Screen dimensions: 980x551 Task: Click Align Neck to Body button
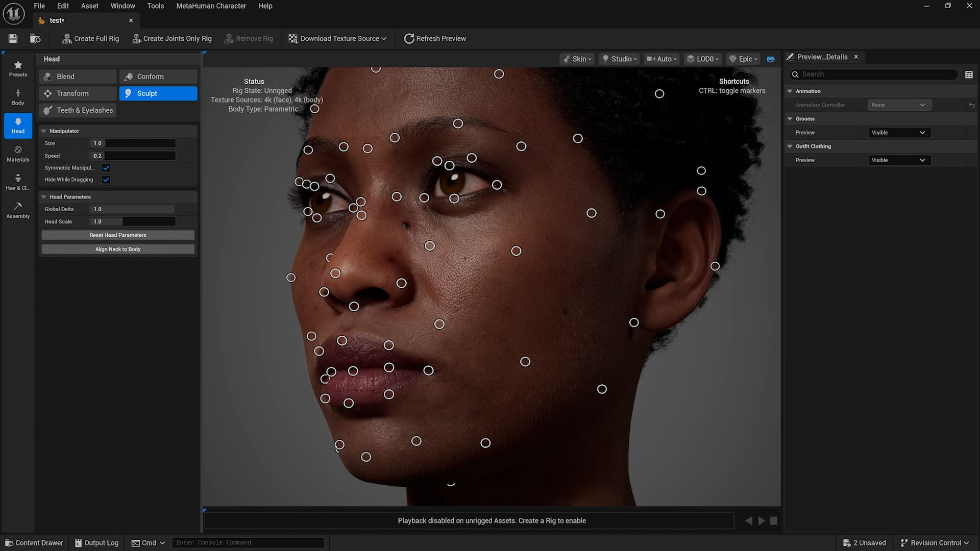(118, 249)
